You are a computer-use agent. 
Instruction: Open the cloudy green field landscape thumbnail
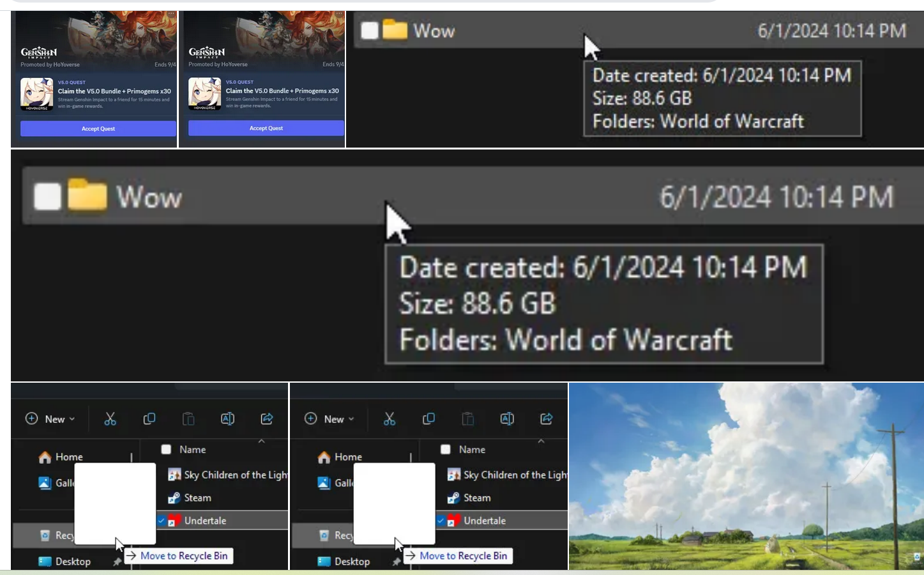[746, 476]
